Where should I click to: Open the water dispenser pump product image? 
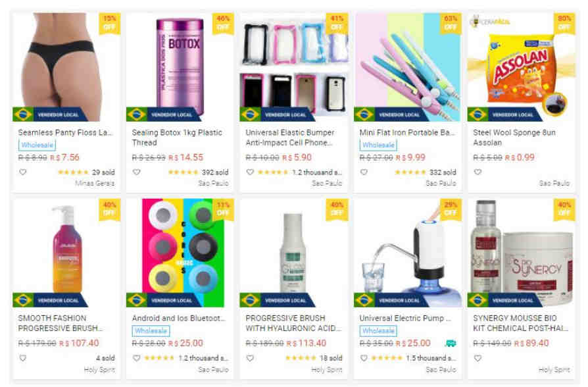pyautogui.click(x=408, y=253)
